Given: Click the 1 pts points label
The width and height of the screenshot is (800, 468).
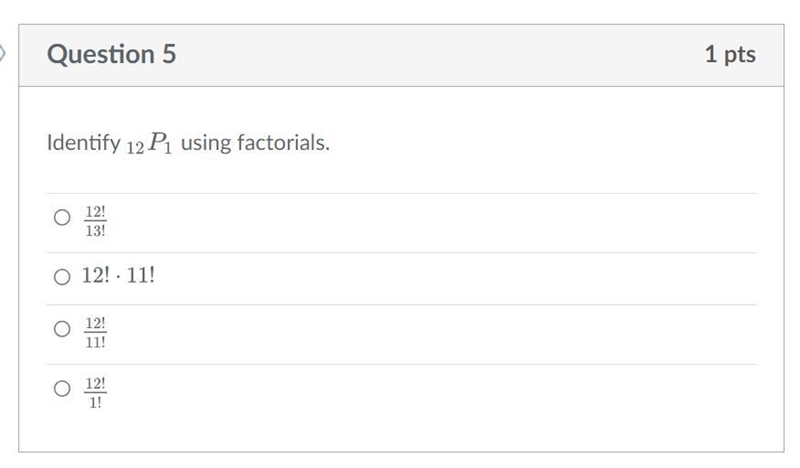Looking at the screenshot, I should 730,54.
